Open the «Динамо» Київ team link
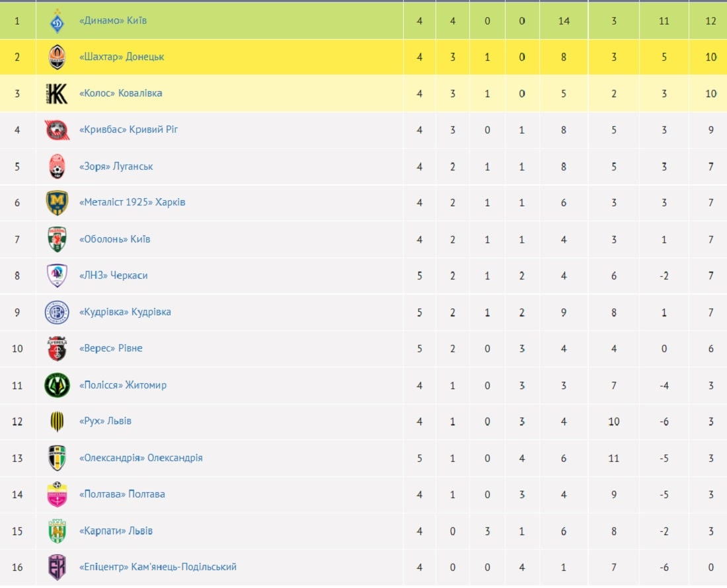Image resolution: width=727 pixels, height=588 pixels. point(113,20)
